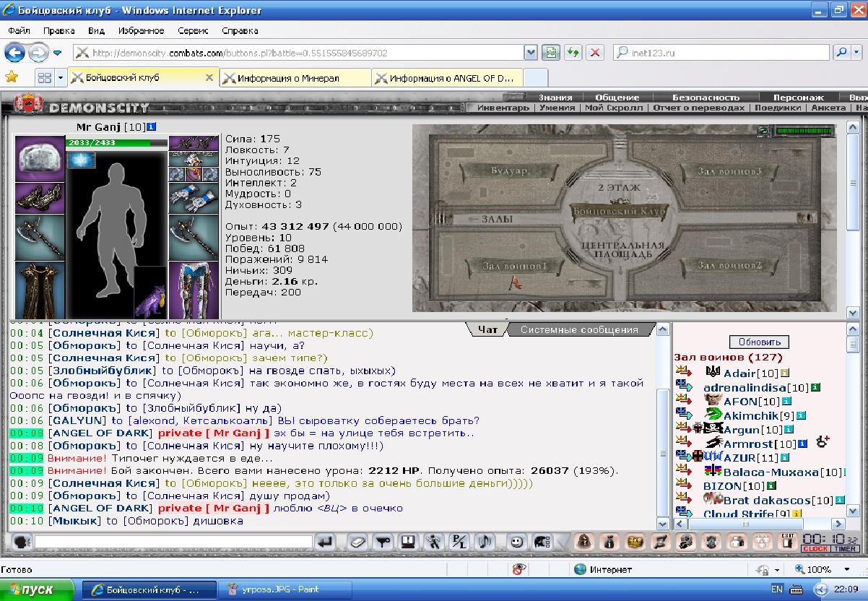
Task: Switch to Системные сообщения tab
Action: [580, 330]
